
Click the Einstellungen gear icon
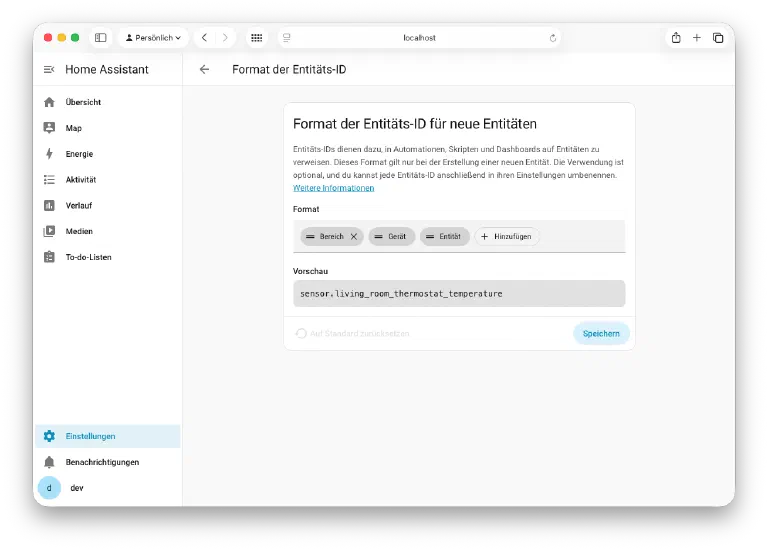[x=49, y=436]
